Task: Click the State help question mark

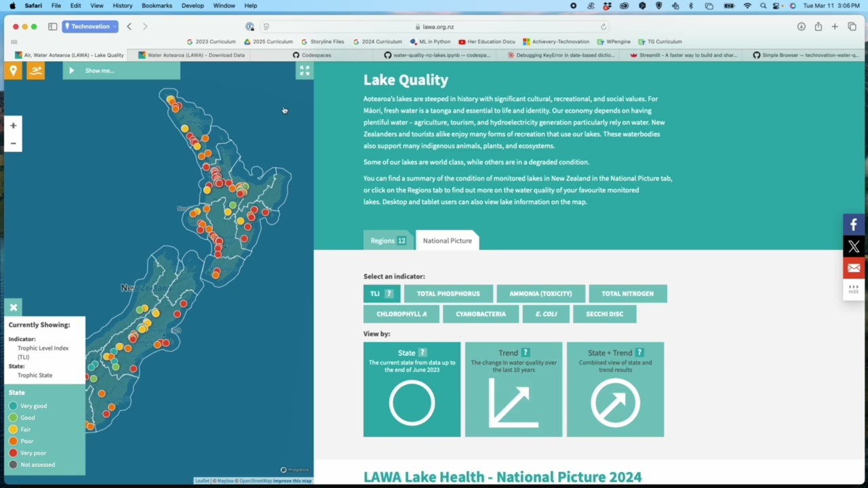Action: pyautogui.click(x=422, y=352)
